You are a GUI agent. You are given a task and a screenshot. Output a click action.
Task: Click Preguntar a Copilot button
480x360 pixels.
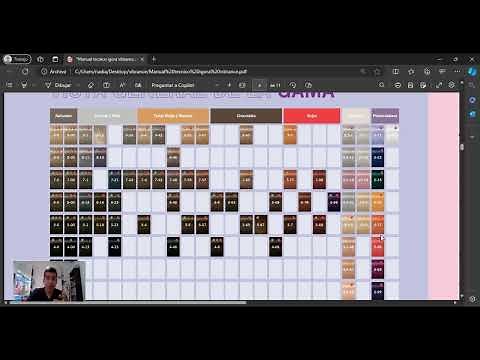(173, 85)
